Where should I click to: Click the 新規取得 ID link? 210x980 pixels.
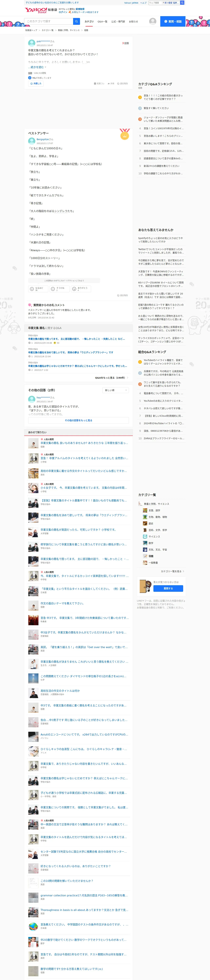pos(80,9)
